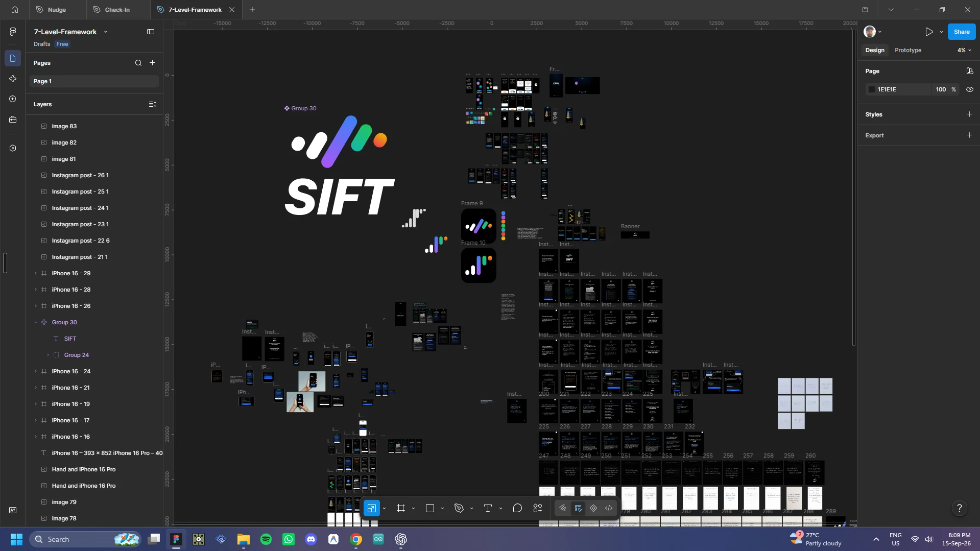Collapse all layers icon
The image size is (980, 551).
152,104
